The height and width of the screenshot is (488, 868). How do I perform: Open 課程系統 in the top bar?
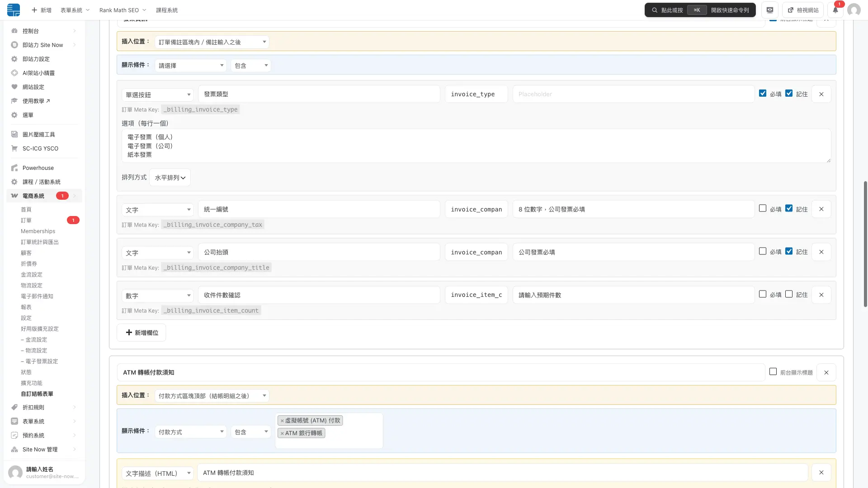[x=167, y=10]
